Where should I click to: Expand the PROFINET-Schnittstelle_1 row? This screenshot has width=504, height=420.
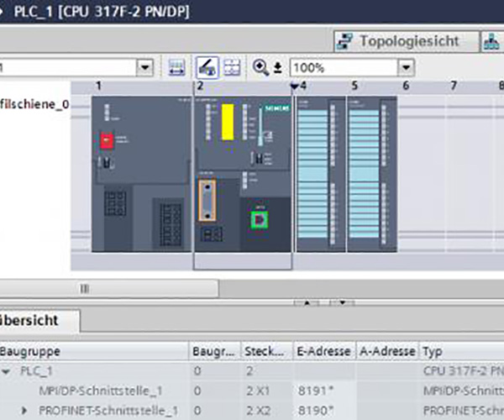(x=24, y=411)
